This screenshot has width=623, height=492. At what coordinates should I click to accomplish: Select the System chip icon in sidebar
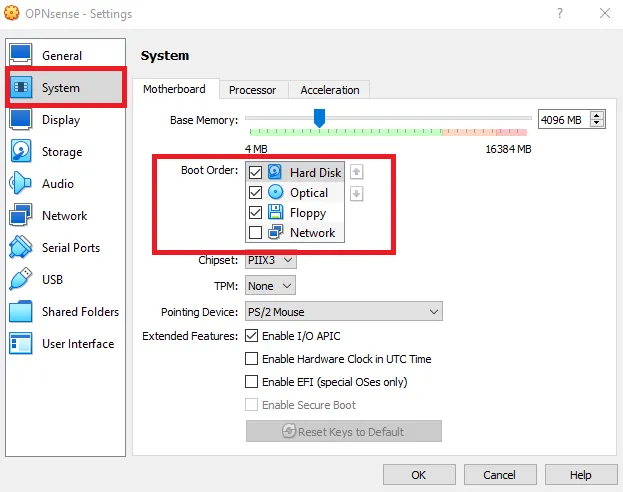tap(21, 87)
